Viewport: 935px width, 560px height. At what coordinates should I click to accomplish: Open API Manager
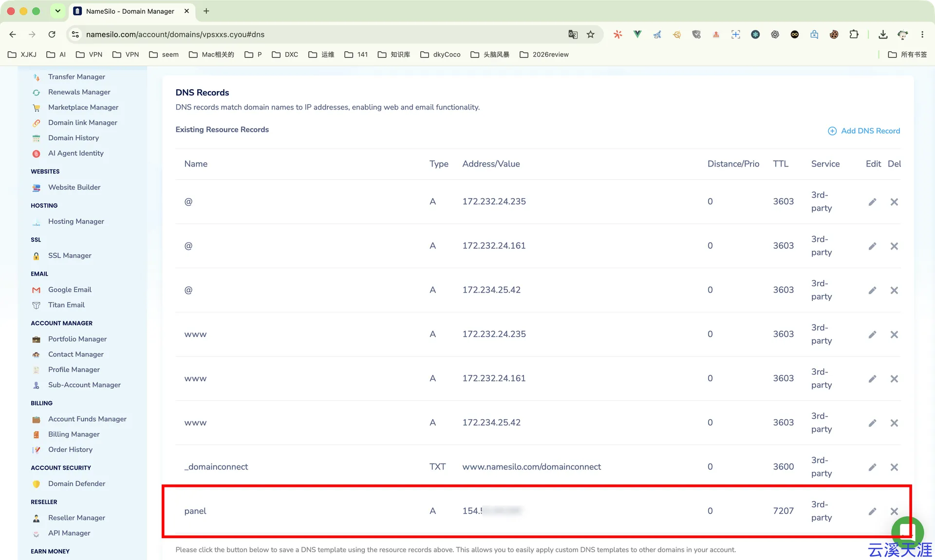(x=69, y=533)
